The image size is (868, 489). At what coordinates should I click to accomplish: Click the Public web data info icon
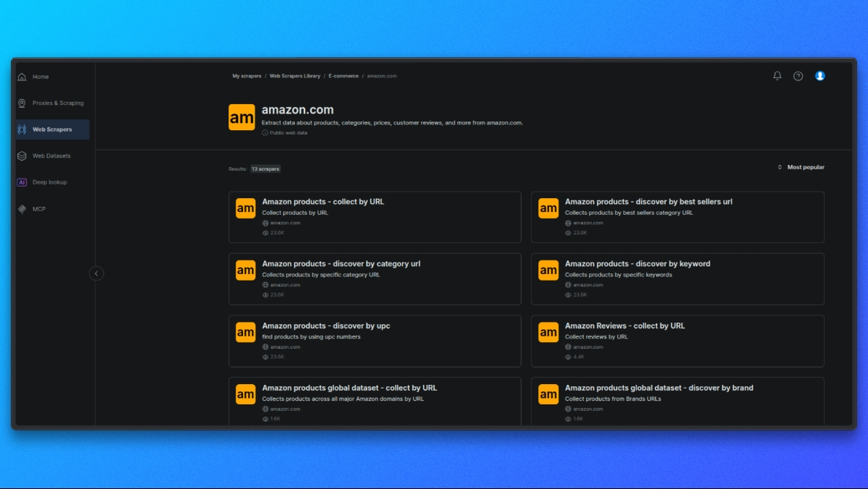click(265, 133)
